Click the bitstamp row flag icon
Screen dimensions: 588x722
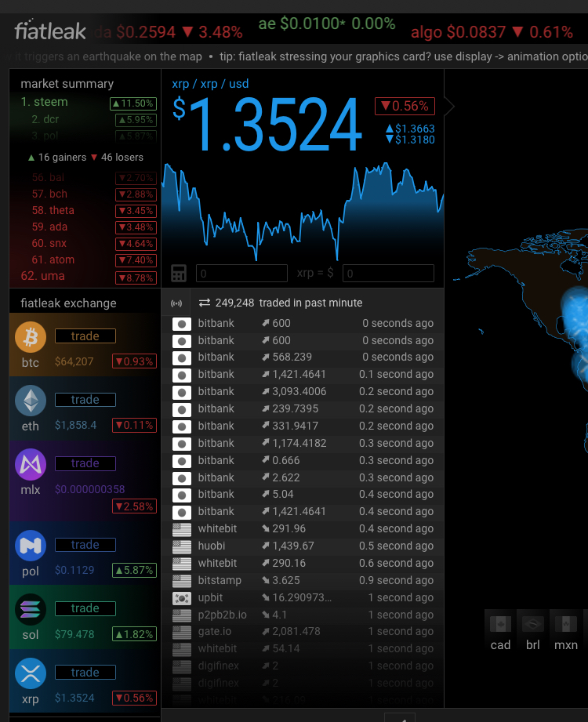[x=181, y=581]
